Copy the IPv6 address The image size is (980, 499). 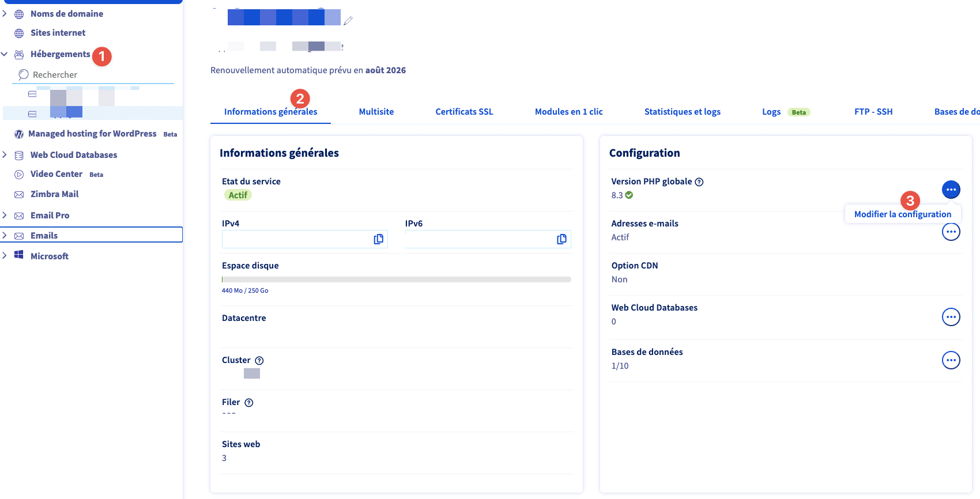[x=562, y=239]
